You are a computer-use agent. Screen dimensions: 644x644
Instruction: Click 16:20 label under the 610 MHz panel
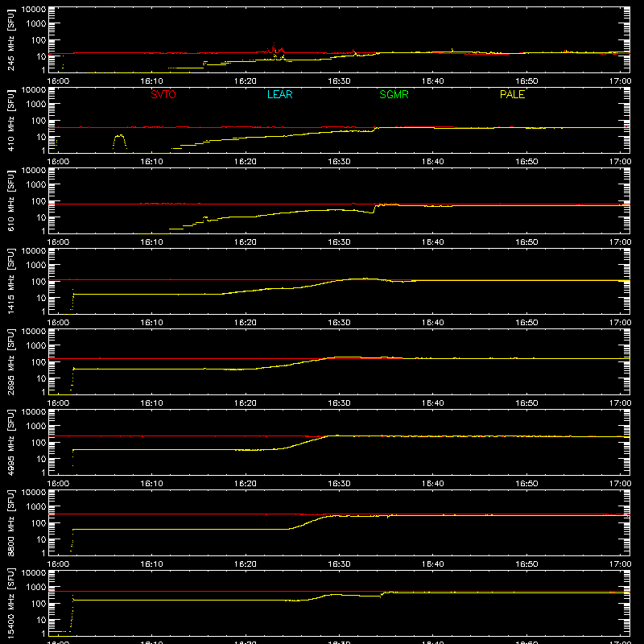tap(246, 242)
